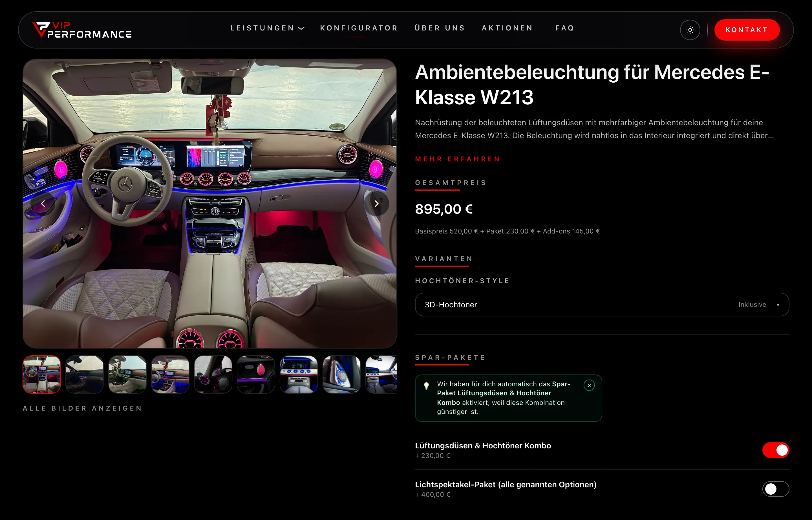The width and height of the screenshot is (812, 520).
Task: Toggle light/dark theme sun icon
Action: click(x=690, y=30)
